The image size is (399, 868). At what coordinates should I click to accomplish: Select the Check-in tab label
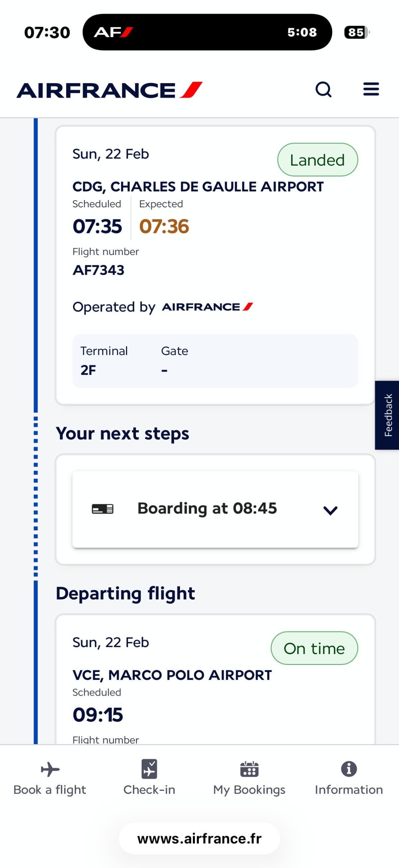[x=149, y=790]
